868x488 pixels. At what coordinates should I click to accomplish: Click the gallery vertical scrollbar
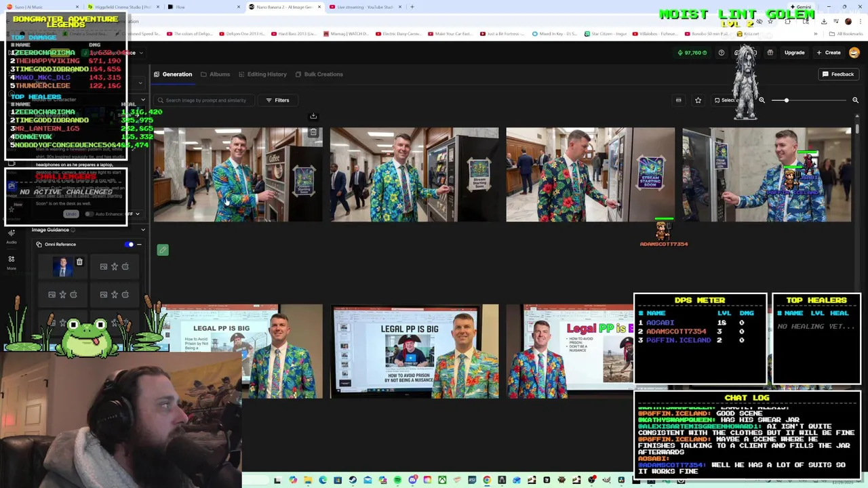pyautogui.click(x=858, y=129)
